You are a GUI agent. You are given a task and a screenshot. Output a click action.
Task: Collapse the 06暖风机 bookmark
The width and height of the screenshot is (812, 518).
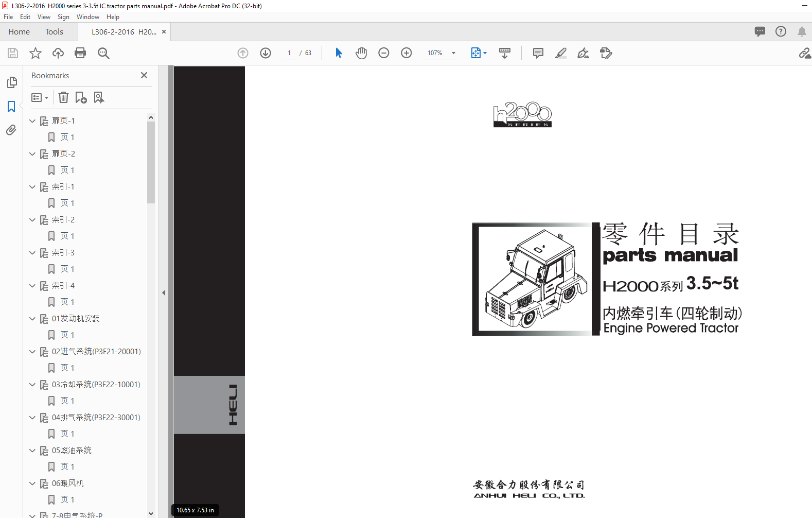click(32, 484)
